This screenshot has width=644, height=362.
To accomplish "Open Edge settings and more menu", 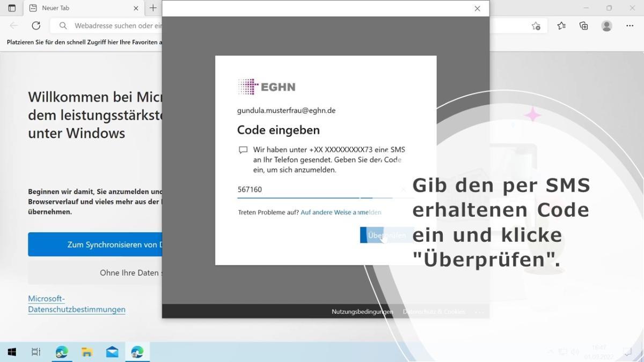I will point(630,26).
